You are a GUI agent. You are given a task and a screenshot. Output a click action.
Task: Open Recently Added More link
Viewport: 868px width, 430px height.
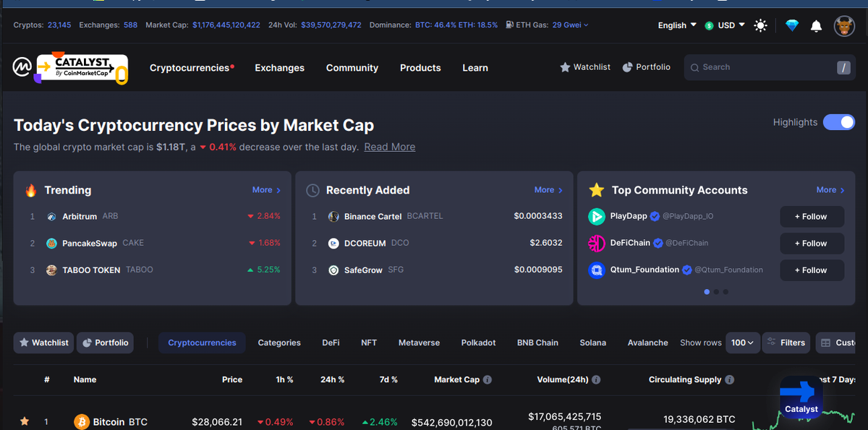[548, 190]
